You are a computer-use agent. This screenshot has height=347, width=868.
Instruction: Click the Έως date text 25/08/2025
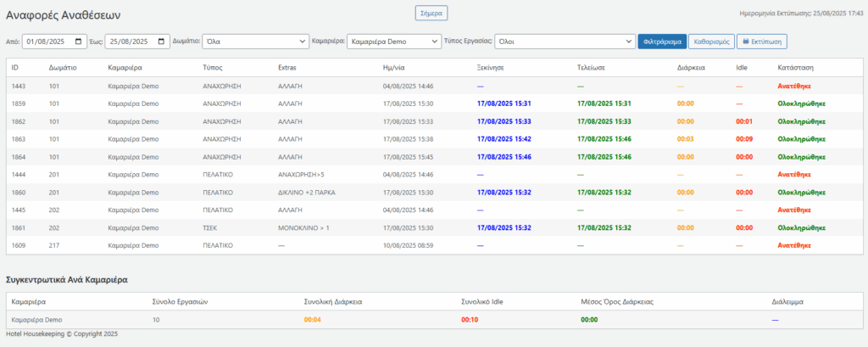pos(128,42)
